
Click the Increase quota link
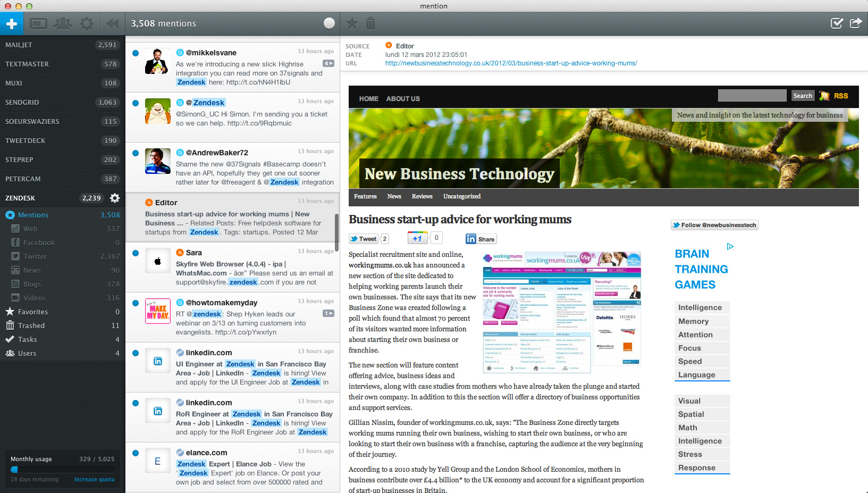(94, 479)
